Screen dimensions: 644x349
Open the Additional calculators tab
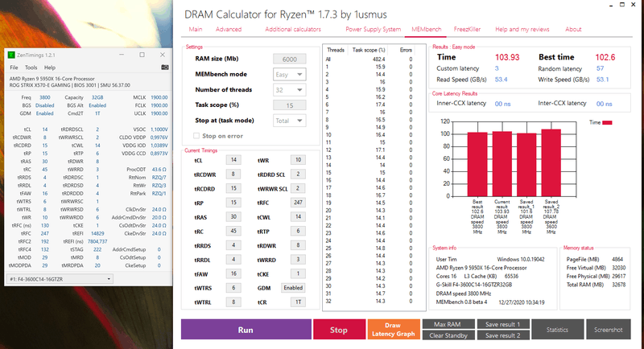[x=293, y=29]
